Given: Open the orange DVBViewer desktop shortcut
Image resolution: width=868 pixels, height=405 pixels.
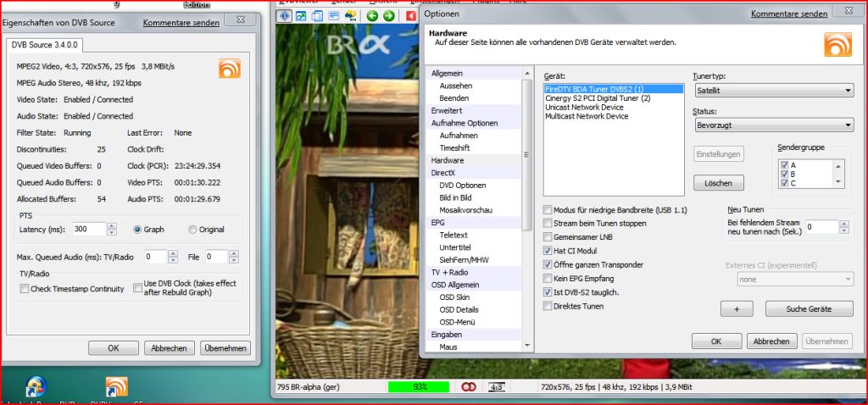Looking at the screenshot, I should (116, 386).
